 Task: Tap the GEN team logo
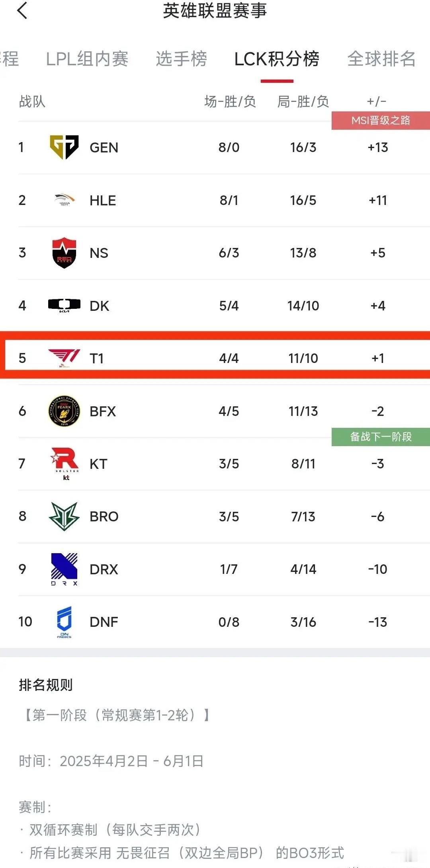(x=64, y=147)
